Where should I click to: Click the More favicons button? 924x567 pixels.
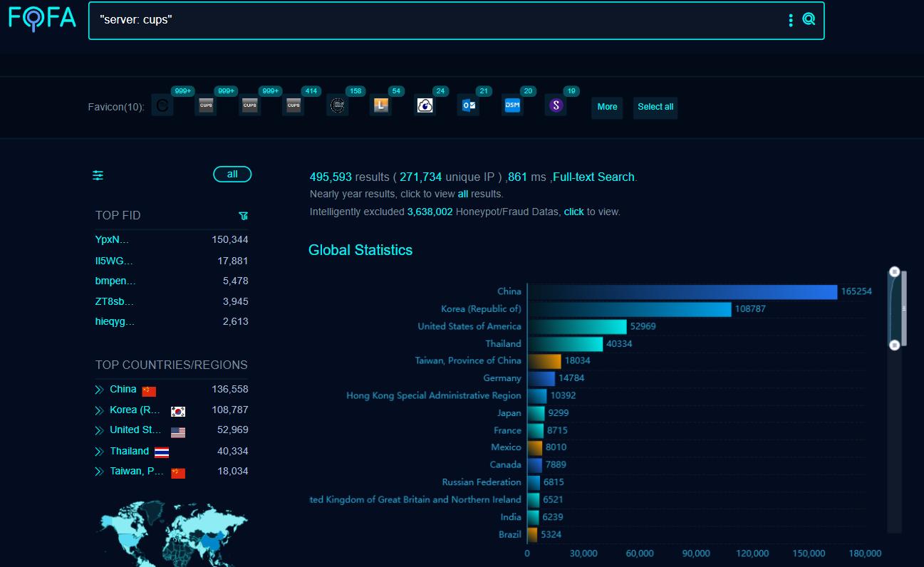click(x=607, y=107)
